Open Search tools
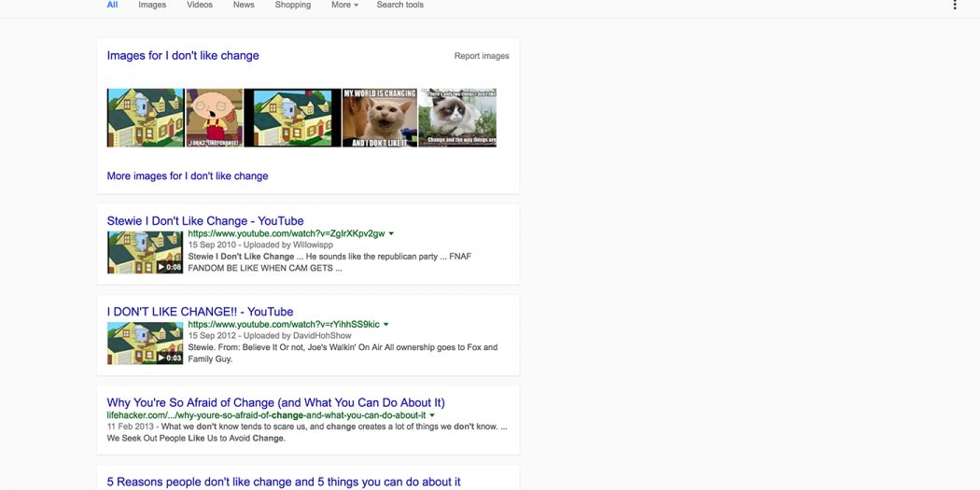Viewport: 980px width, 490px height. click(x=400, y=5)
